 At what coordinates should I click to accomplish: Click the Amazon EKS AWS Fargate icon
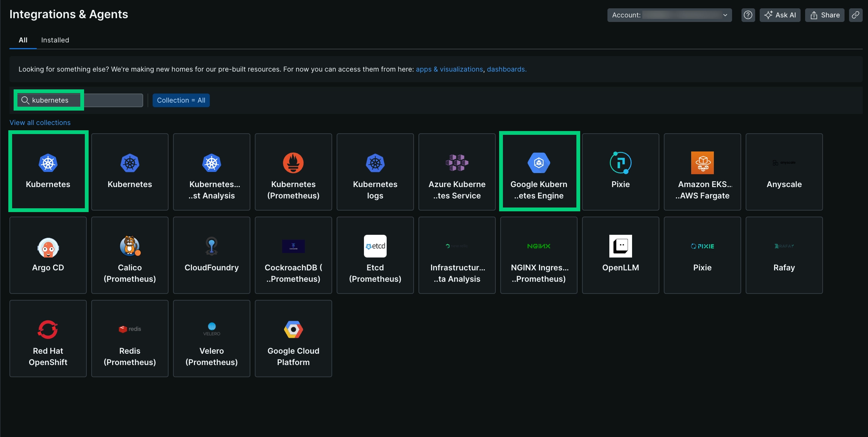(x=702, y=163)
